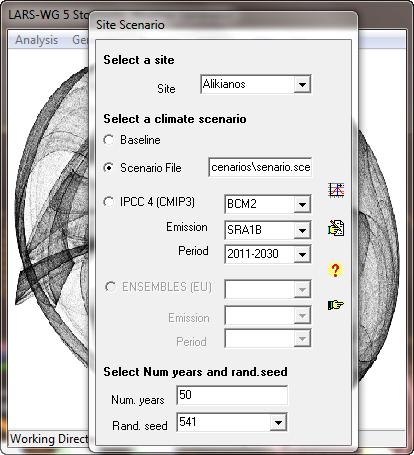414x455 pixels.
Task: Select the ENSEMBLES (EU) radio button
Action: [x=110, y=287]
